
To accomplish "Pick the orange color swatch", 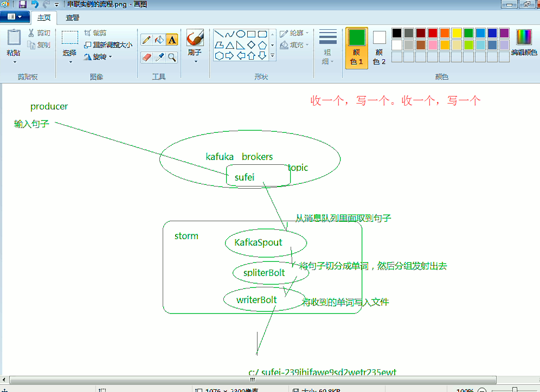I will pyautogui.click(x=445, y=33).
